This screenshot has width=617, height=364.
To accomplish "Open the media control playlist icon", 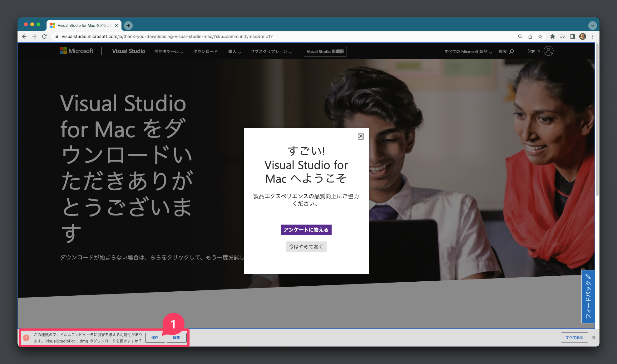I will [562, 36].
